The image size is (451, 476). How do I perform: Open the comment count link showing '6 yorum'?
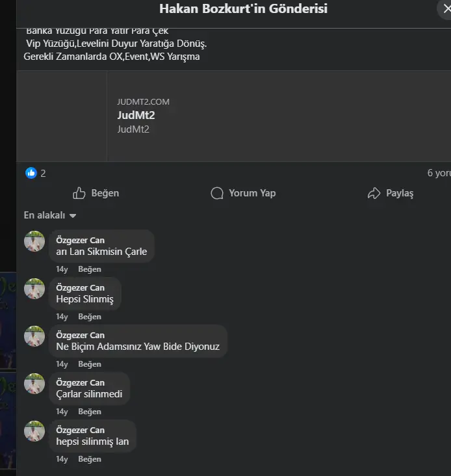tap(439, 173)
